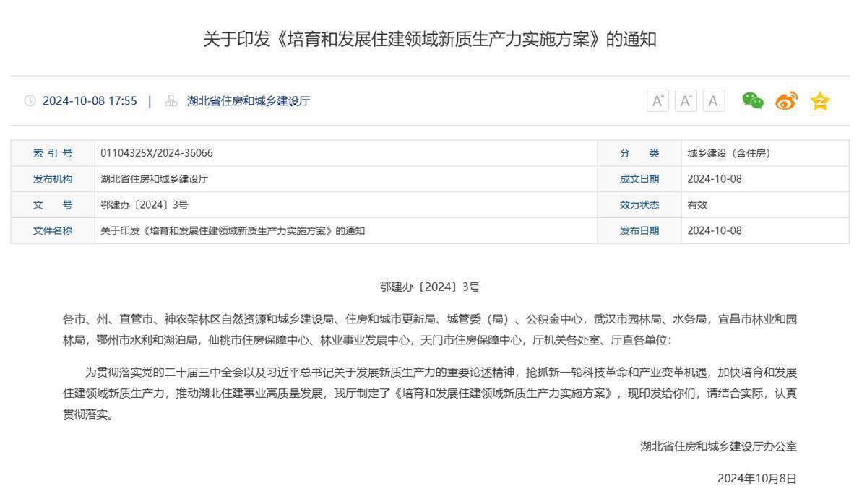The width and height of the screenshot is (867, 504).
Task: Click the signature 湖北省住房和城乡建设厅办公室
Action: click(718, 446)
